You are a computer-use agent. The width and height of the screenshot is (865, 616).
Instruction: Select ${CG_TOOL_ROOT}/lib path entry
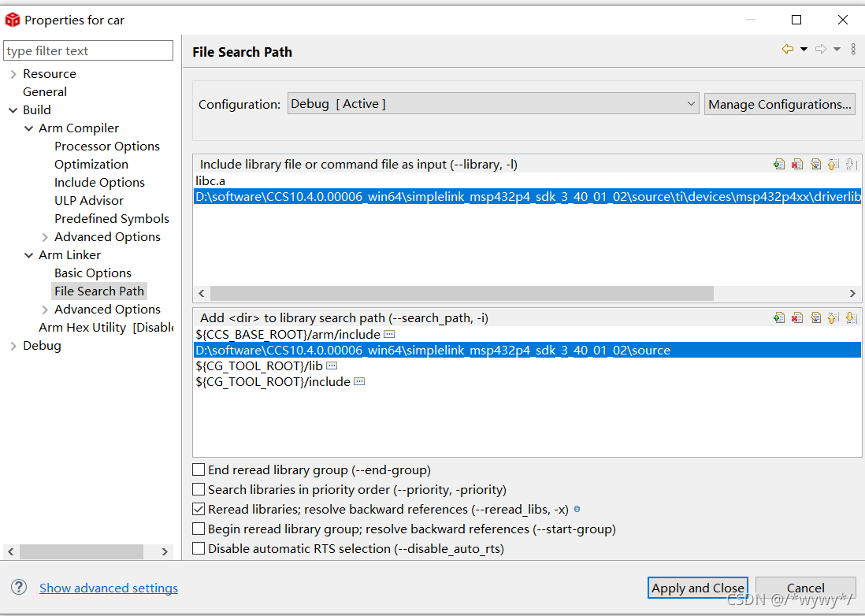tap(527, 366)
